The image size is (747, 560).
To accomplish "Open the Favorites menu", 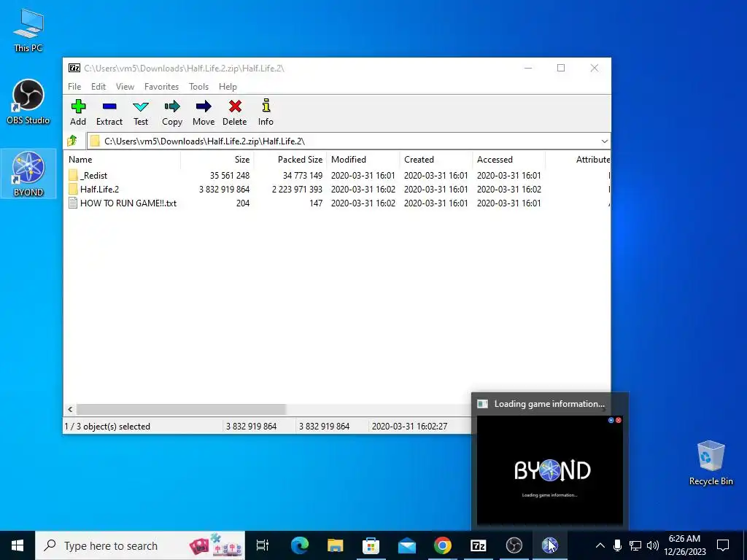I will [x=161, y=87].
